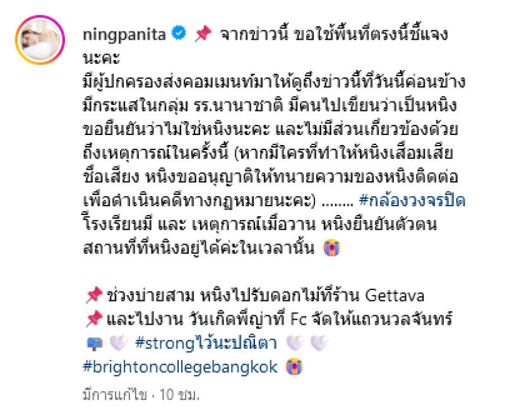Click pushpin emoji before ช่วงบ่ายสาม

[x=94, y=295]
